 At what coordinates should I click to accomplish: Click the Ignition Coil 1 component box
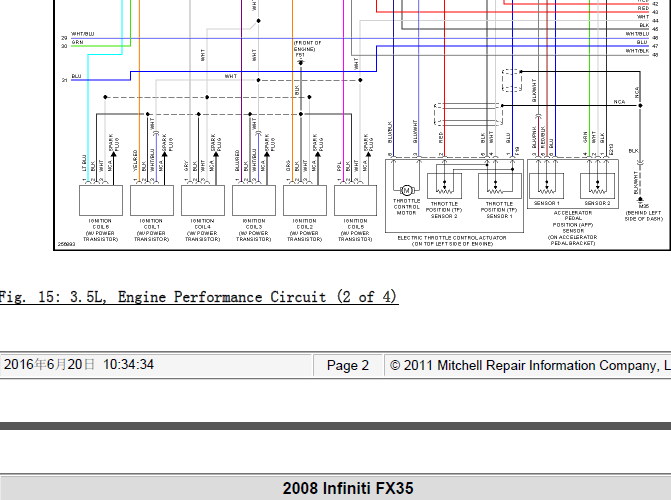[152, 200]
